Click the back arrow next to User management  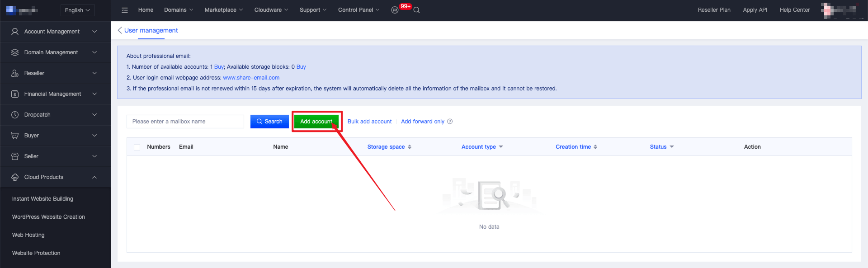click(x=120, y=30)
